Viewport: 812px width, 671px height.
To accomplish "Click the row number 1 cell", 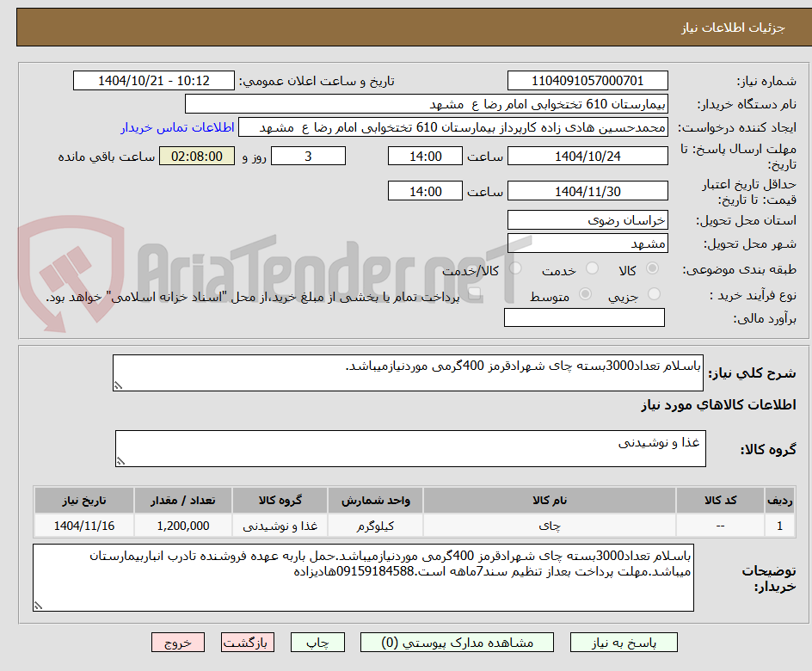I will click(x=780, y=526).
